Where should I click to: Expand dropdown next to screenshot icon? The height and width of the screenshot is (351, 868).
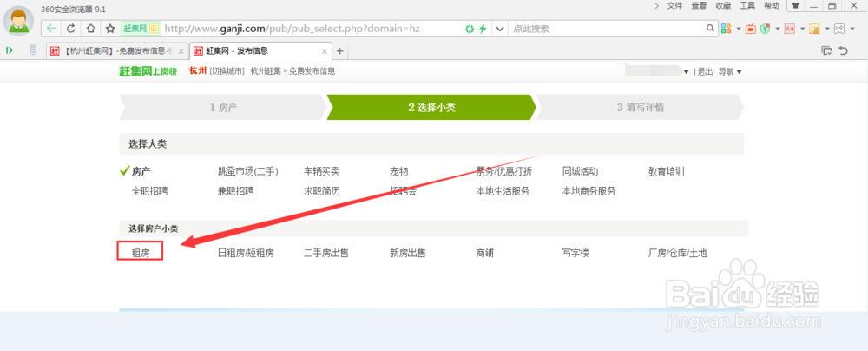[x=827, y=29]
